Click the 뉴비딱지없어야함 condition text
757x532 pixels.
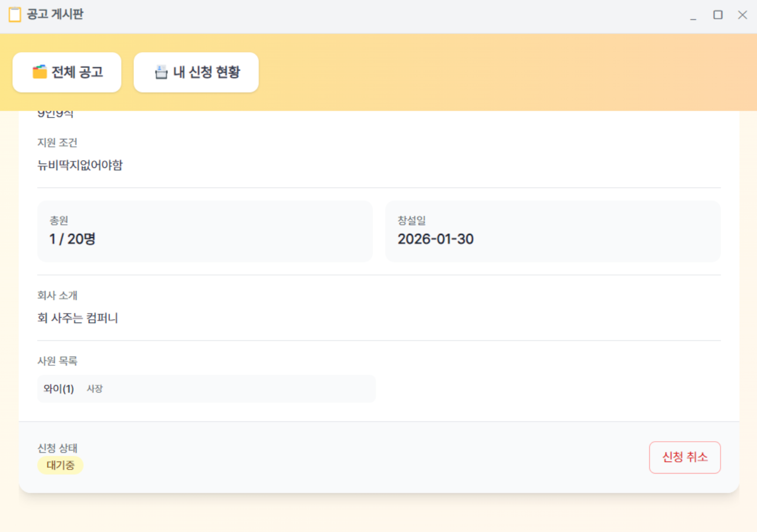click(x=80, y=166)
